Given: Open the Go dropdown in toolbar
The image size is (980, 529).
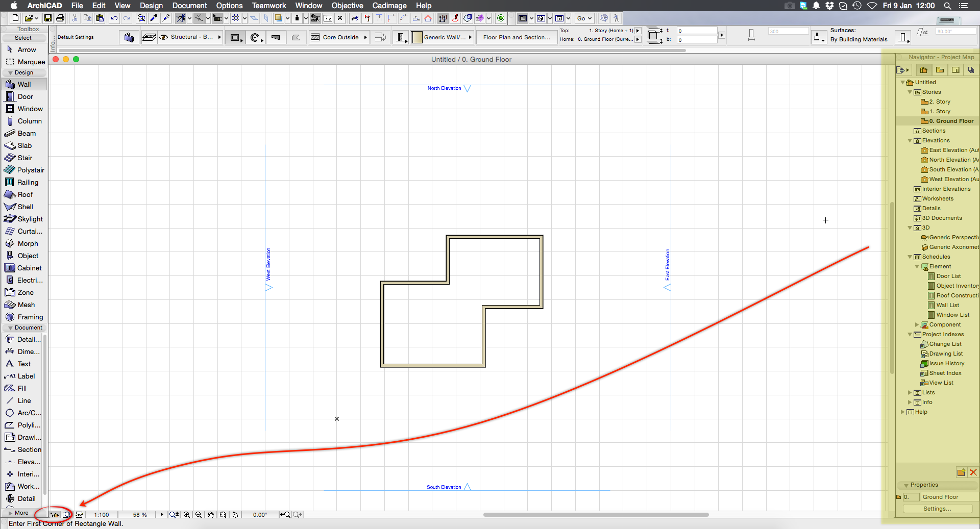Looking at the screenshot, I should [584, 18].
